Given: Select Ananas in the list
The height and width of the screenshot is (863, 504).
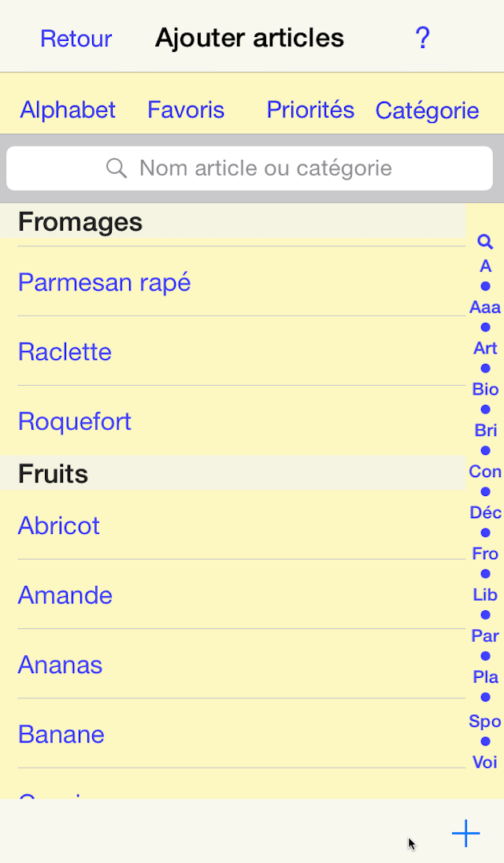Looking at the screenshot, I should (x=61, y=665).
